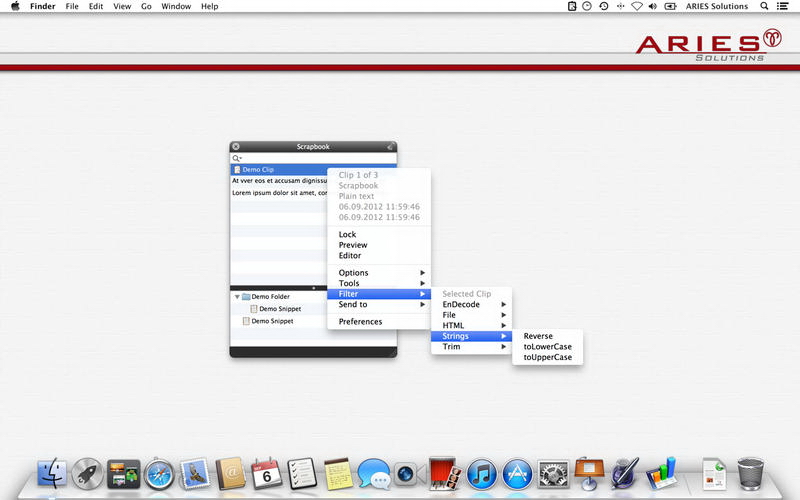The image size is (800, 500).
Task: Open System Preferences from the dock
Action: (553, 472)
